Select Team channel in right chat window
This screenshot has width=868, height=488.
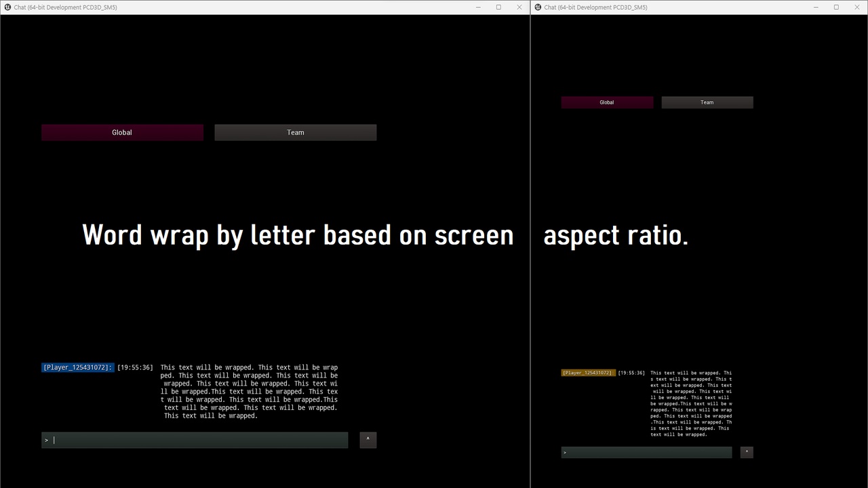coord(707,102)
